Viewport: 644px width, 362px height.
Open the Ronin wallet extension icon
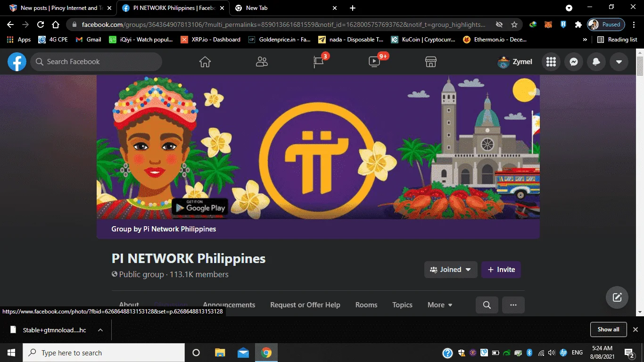(563, 25)
